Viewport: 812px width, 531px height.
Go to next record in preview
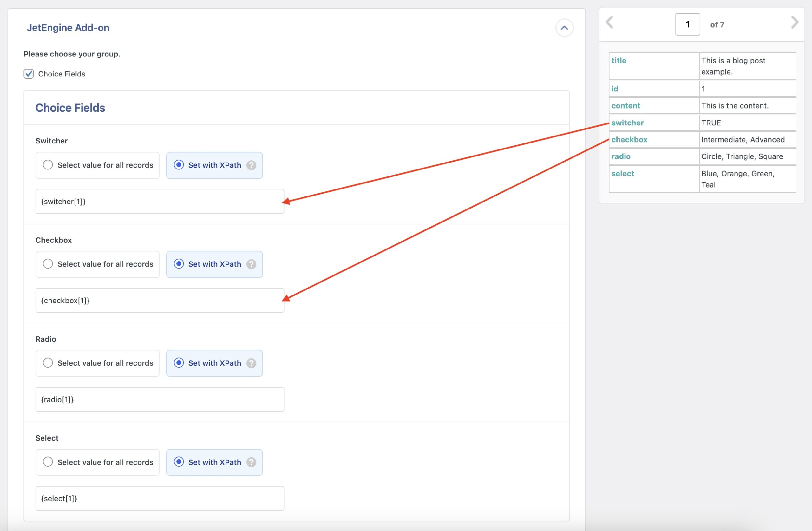[x=794, y=23]
